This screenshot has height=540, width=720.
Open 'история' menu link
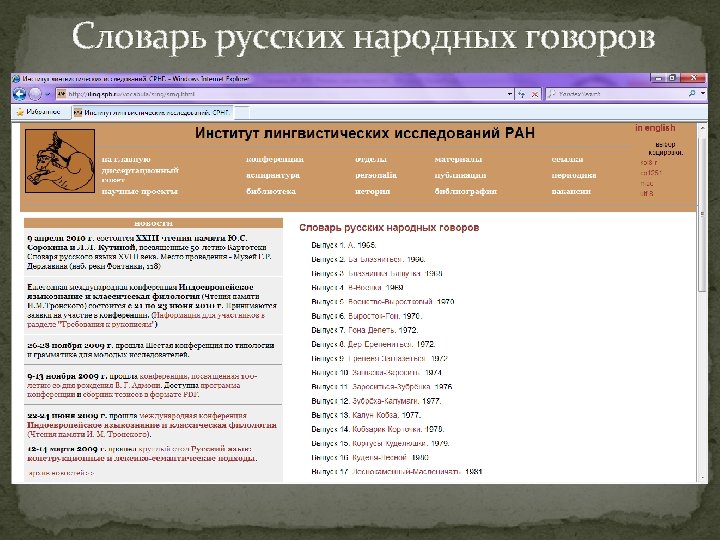click(372, 191)
